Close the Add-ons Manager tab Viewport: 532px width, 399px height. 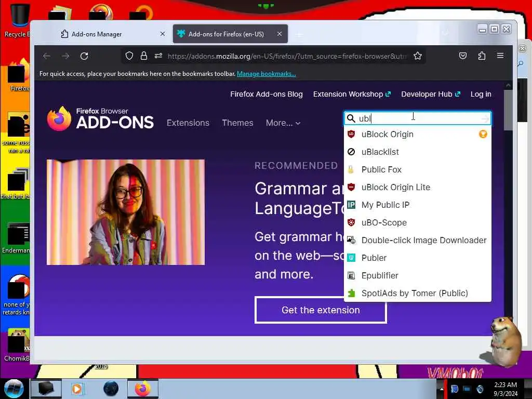pyautogui.click(x=163, y=34)
